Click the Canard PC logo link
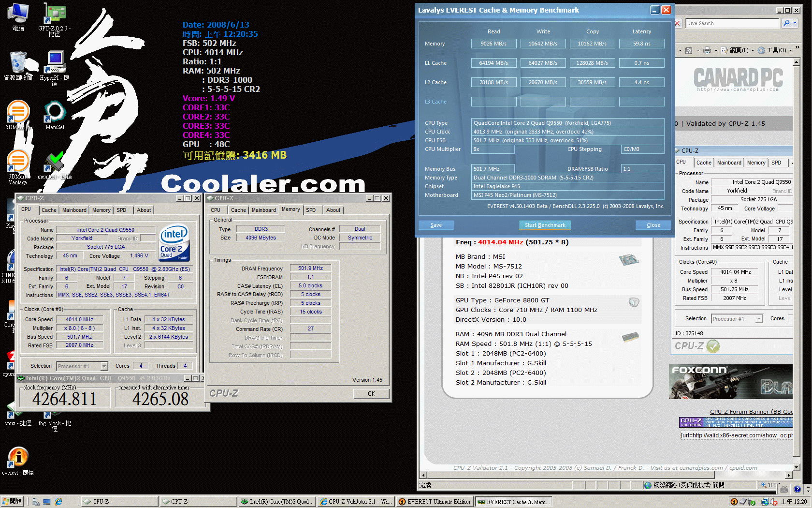 tap(738, 79)
